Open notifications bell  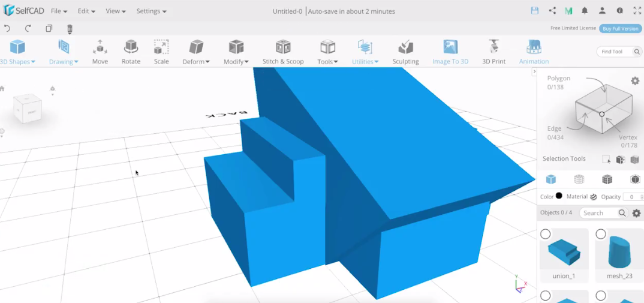click(x=585, y=11)
